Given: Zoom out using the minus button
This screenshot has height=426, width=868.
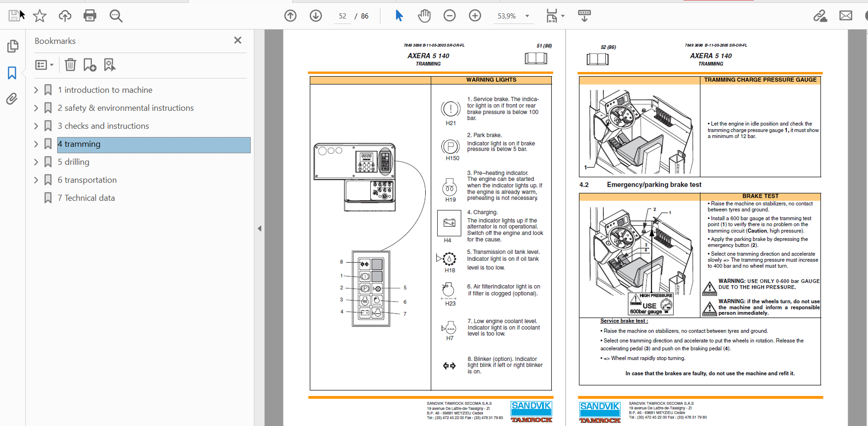Looking at the screenshot, I should click(449, 16).
